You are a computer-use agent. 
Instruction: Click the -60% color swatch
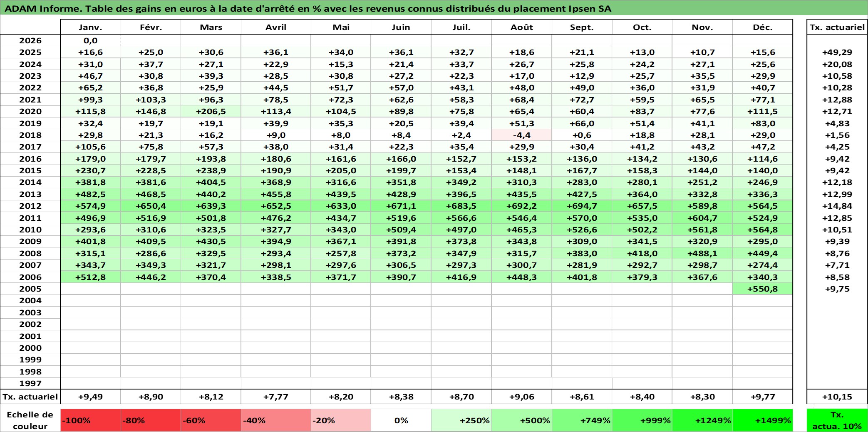(211, 420)
